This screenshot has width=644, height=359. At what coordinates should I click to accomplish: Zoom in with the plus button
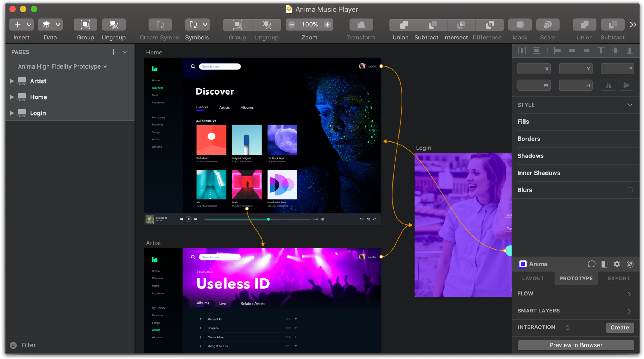pyautogui.click(x=327, y=25)
